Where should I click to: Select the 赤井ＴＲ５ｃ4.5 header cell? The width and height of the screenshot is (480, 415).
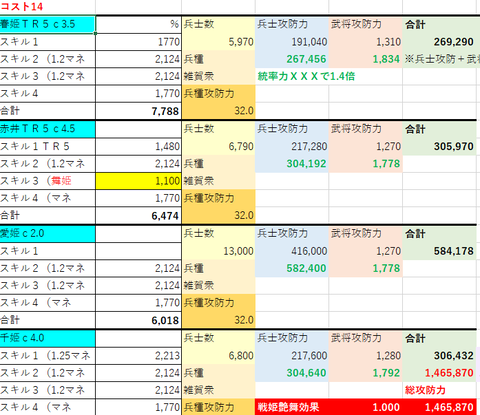[x=48, y=129]
